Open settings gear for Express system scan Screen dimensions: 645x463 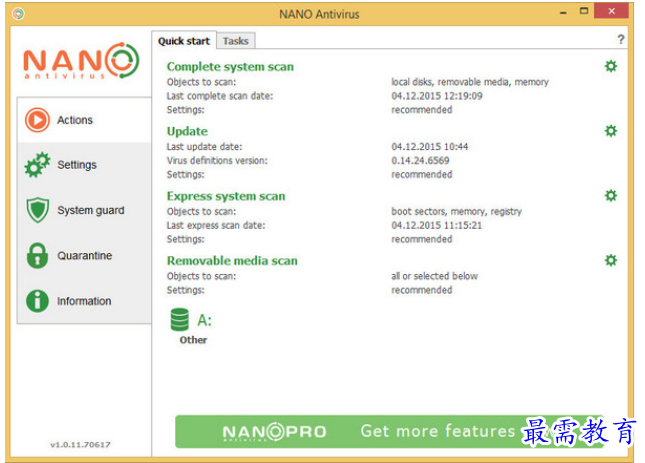611,195
